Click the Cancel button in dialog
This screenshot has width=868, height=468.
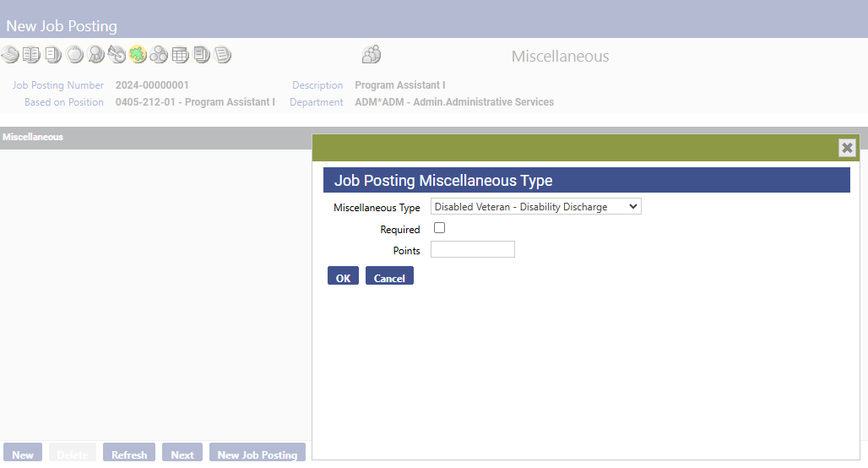click(389, 275)
